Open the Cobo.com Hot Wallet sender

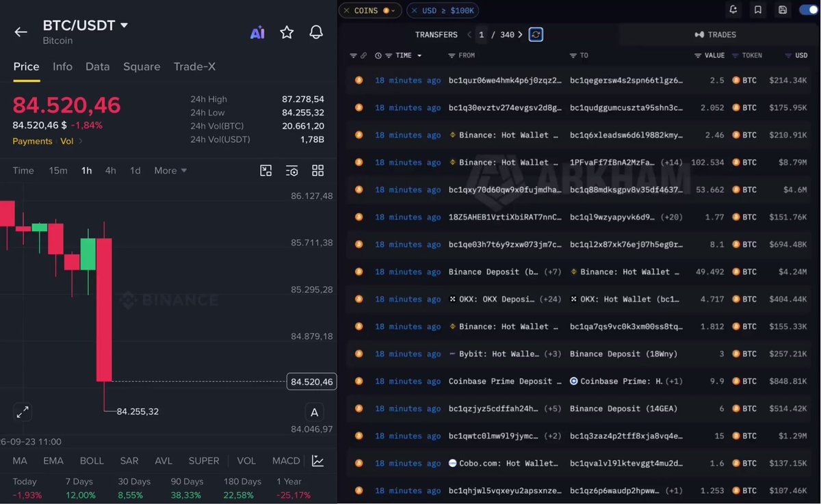point(504,463)
